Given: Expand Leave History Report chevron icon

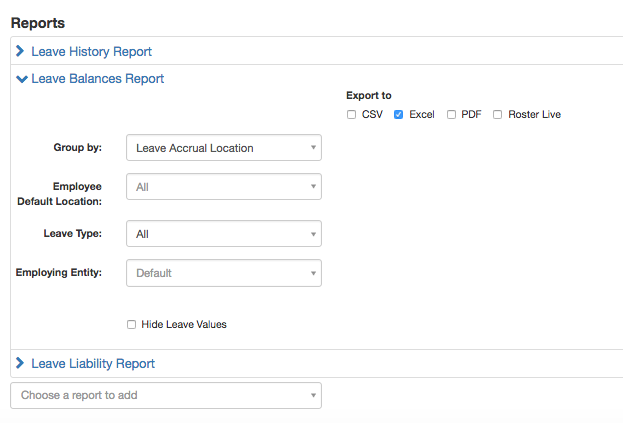Looking at the screenshot, I should [x=20, y=51].
